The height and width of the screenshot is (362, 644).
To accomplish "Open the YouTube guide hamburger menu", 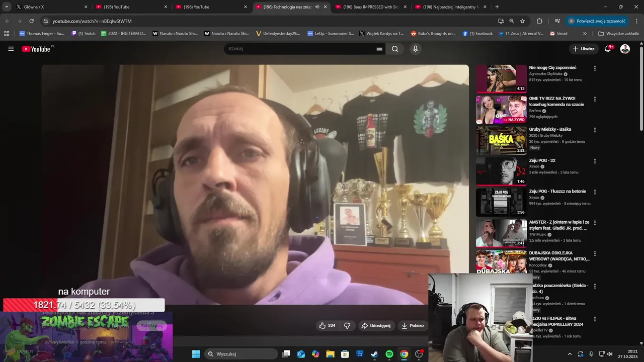I will coord(11,49).
